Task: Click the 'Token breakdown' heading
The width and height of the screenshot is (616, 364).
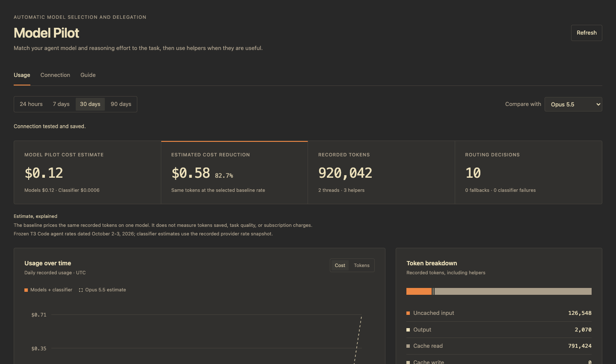Action: tap(432, 263)
